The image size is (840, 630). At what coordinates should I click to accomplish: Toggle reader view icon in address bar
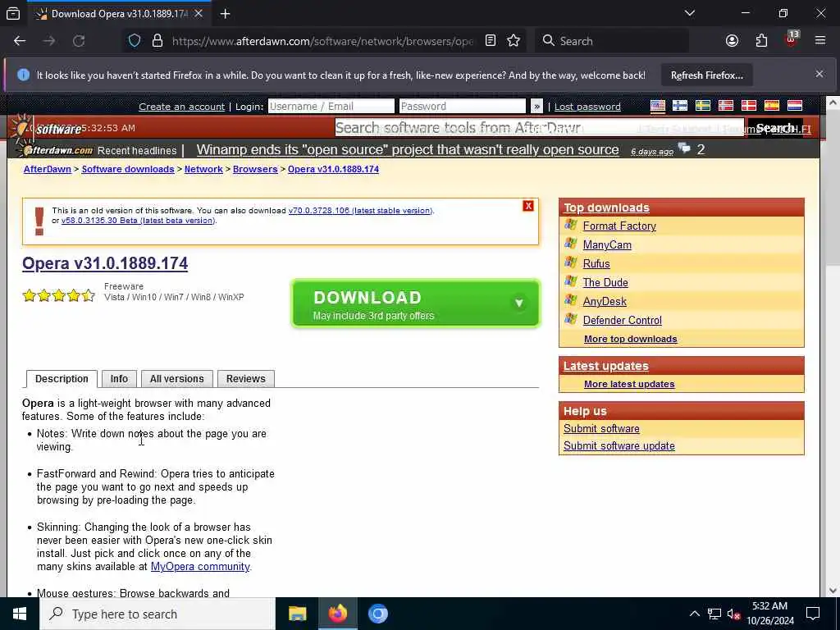click(491, 41)
